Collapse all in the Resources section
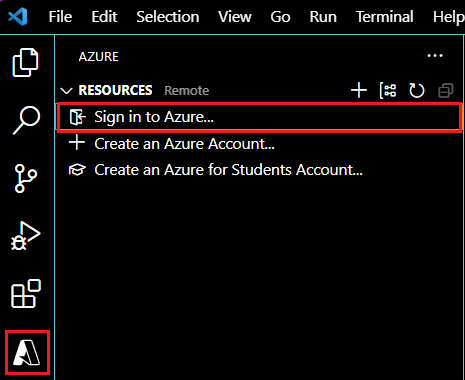 (446, 90)
